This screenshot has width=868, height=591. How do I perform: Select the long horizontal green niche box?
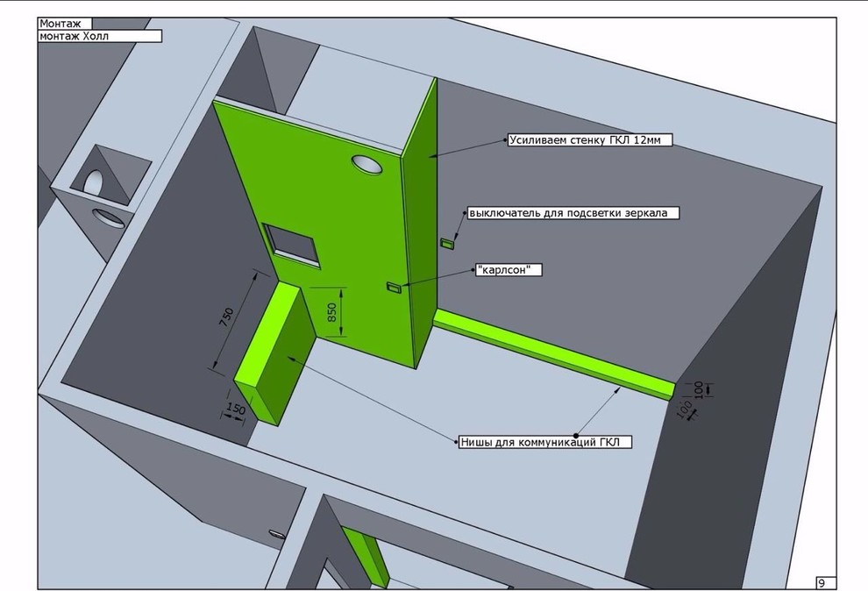click(x=552, y=352)
